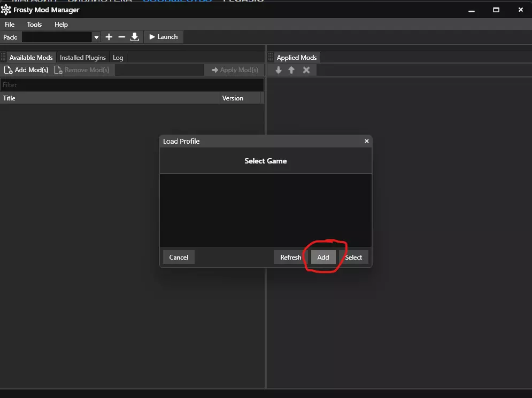This screenshot has height=398, width=532.
Task: Open the File menu
Action: click(x=10, y=25)
